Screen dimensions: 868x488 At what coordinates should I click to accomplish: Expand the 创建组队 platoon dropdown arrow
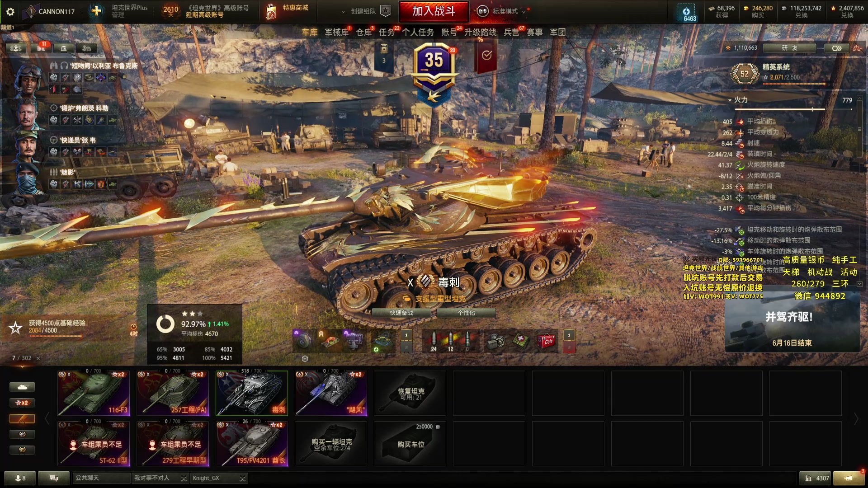coord(343,12)
